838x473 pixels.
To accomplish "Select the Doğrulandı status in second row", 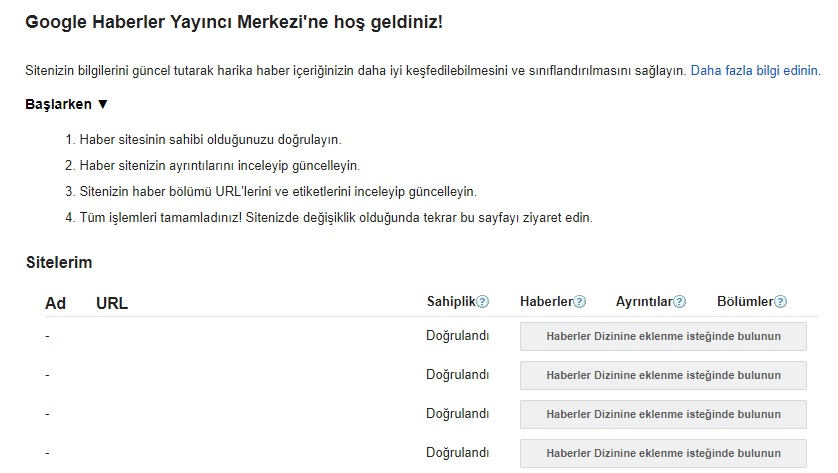I will point(457,375).
